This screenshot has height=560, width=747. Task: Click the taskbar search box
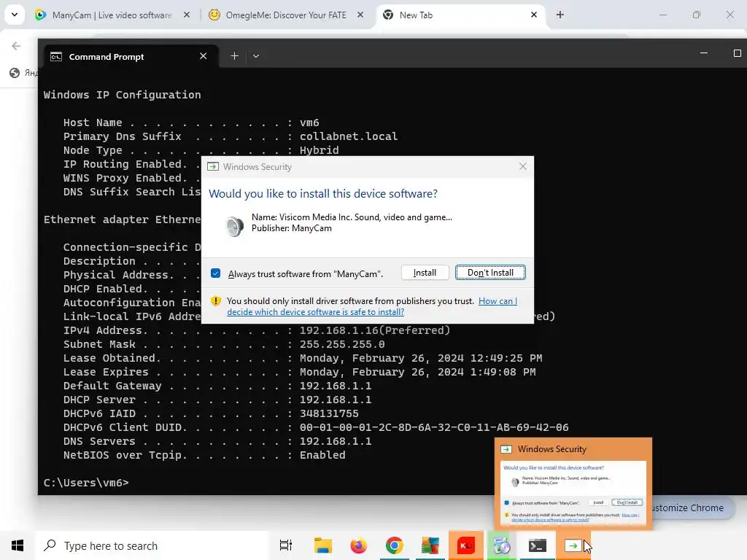[x=152, y=545]
